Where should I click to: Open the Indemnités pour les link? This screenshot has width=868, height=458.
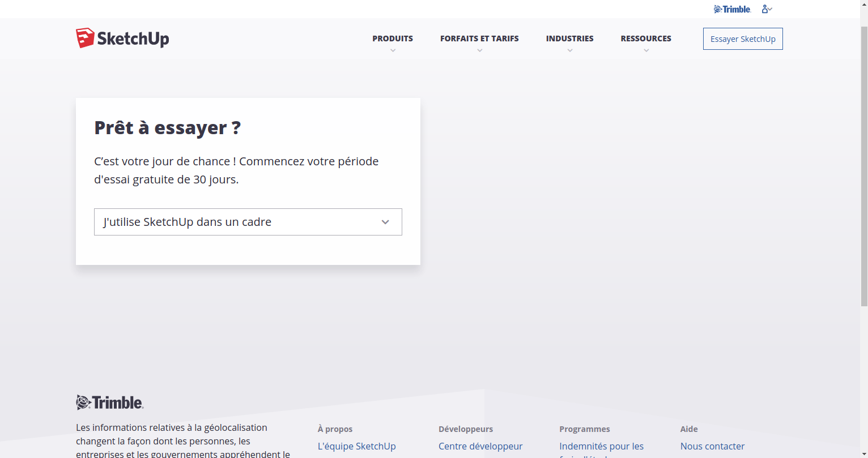click(x=601, y=446)
